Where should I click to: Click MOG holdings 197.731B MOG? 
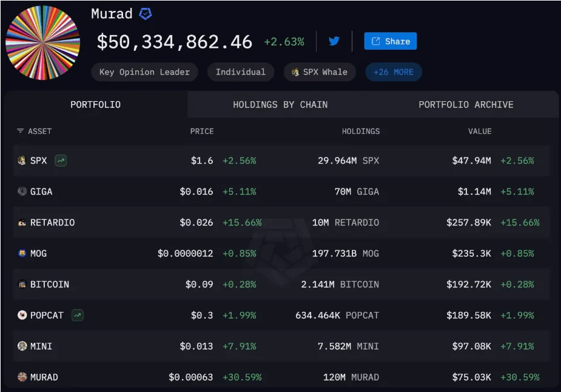pos(346,253)
